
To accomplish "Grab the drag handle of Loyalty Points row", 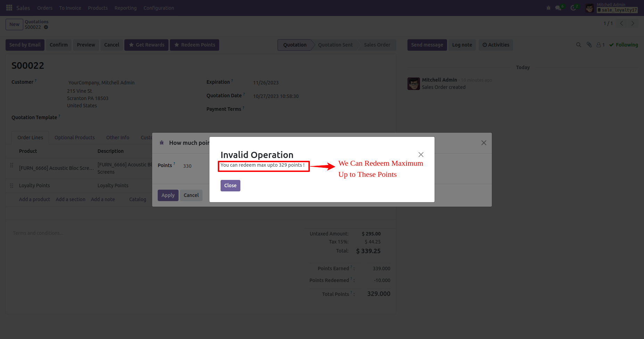I will coord(11,185).
